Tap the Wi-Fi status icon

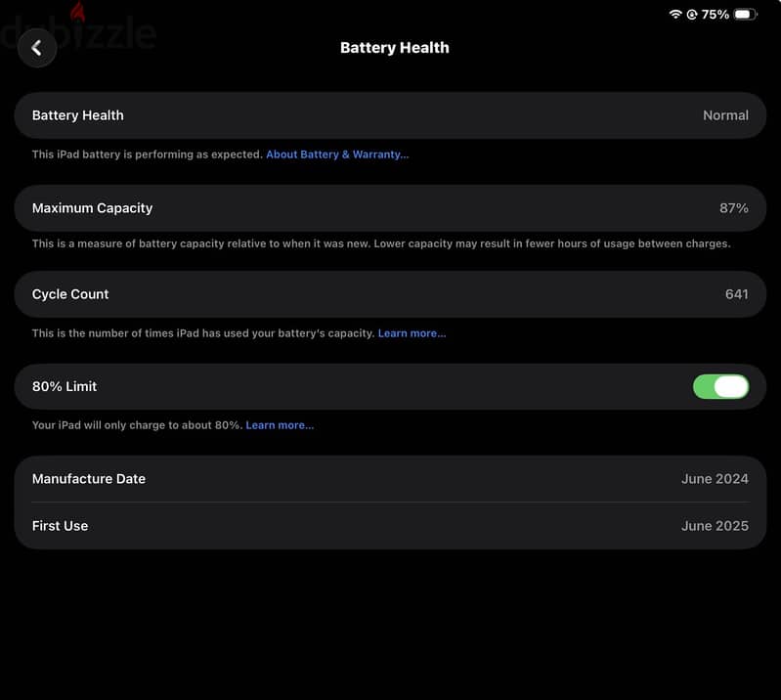click(x=674, y=14)
